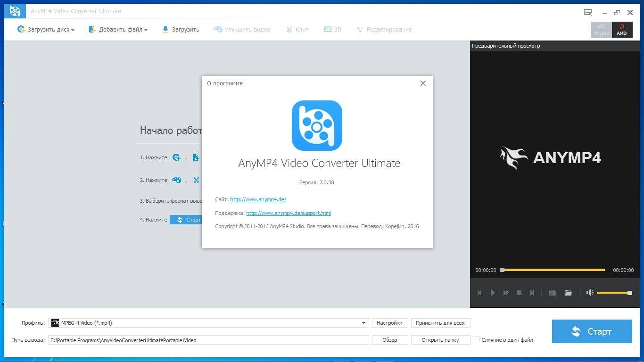
Task: Stop the preview playback
Action: point(519,293)
